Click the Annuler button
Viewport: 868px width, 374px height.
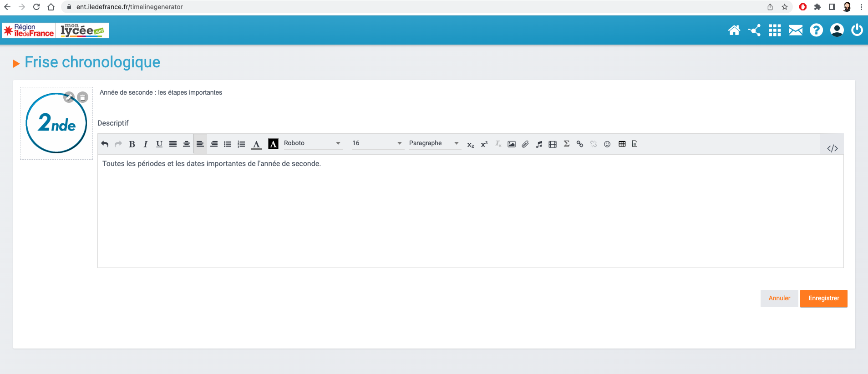click(x=779, y=298)
